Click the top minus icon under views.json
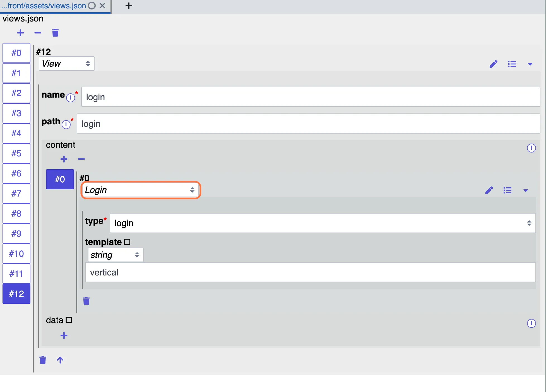The height and width of the screenshot is (392, 546). [38, 33]
